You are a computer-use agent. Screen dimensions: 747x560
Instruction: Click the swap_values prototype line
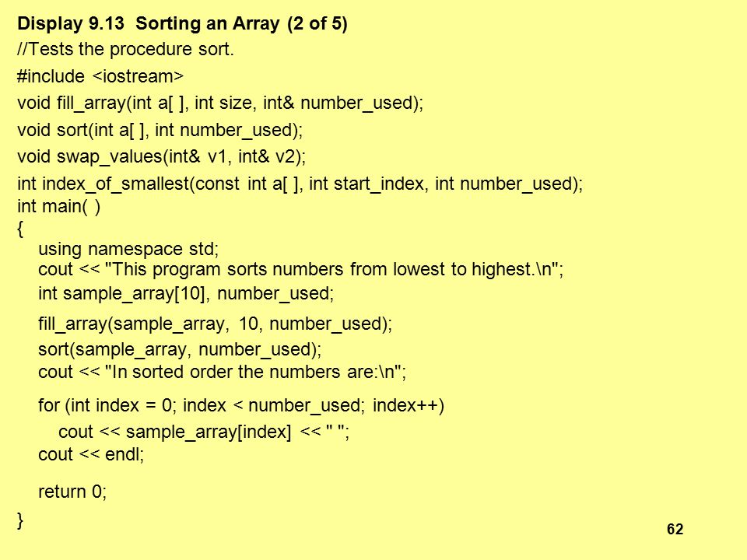pos(162,156)
